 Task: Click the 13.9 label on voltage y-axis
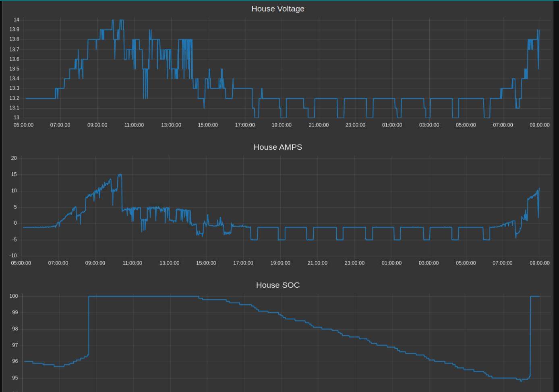tap(14, 30)
